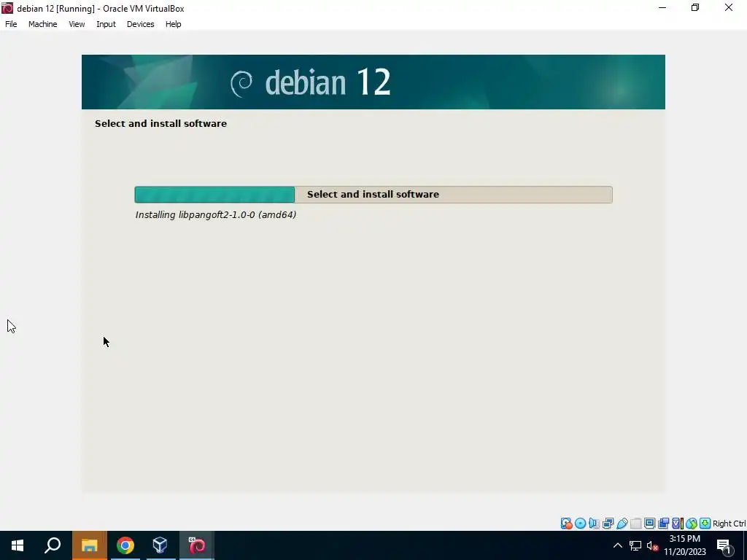The width and height of the screenshot is (747, 560).
Task: Click the 'Installing libpangoft2-1.0-0 (amd64)' status text
Action: tap(216, 215)
